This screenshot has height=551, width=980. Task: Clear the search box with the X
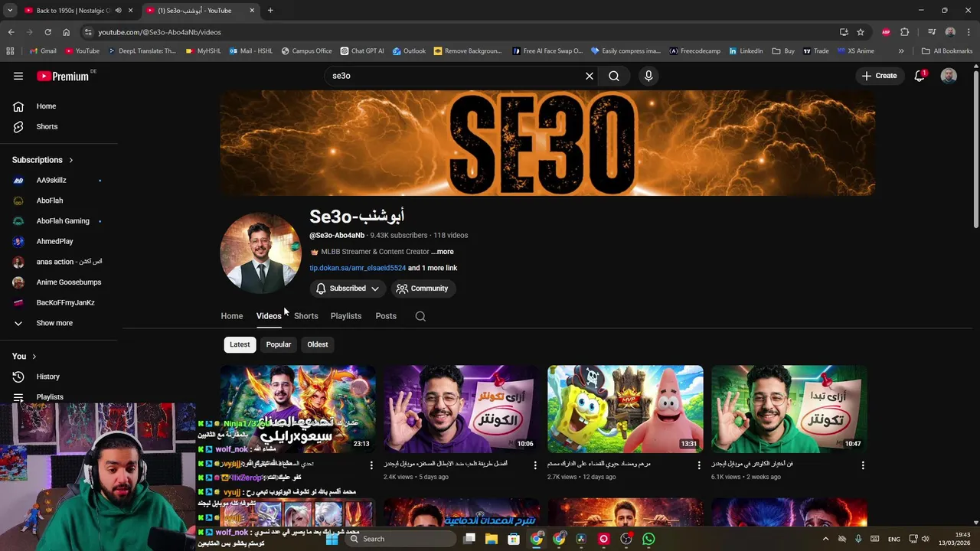tap(590, 76)
